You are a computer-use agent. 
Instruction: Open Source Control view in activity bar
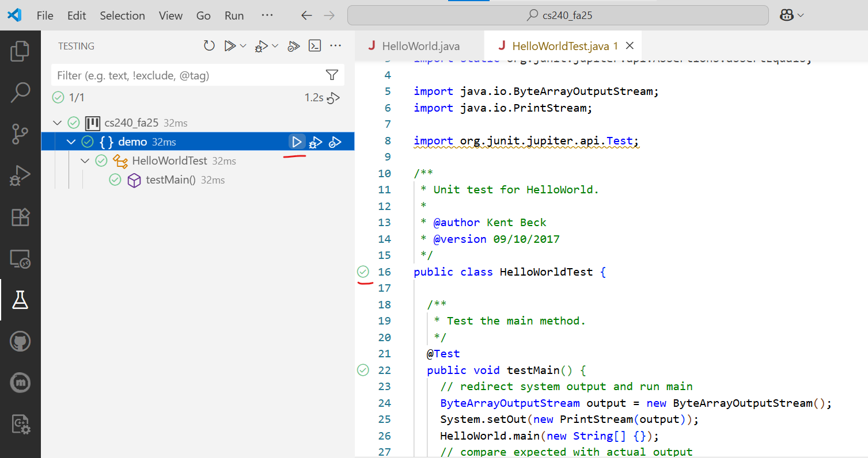tap(20, 134)
